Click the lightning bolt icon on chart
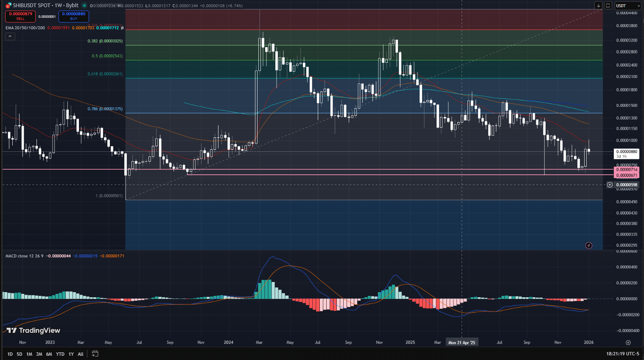The image size is (644, 360). pyautogui.click(x=588, y=246)
